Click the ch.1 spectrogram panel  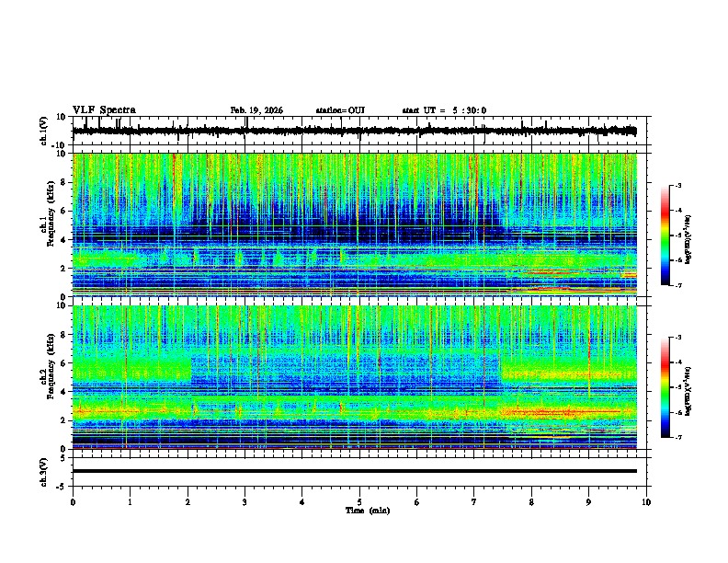(x=355, y=224)
